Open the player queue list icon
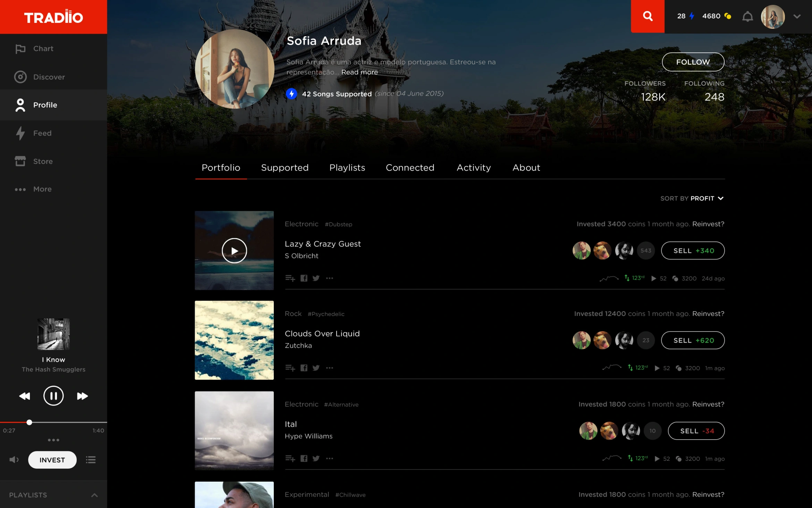Screen dimensions: 812x508 (91, 460)
